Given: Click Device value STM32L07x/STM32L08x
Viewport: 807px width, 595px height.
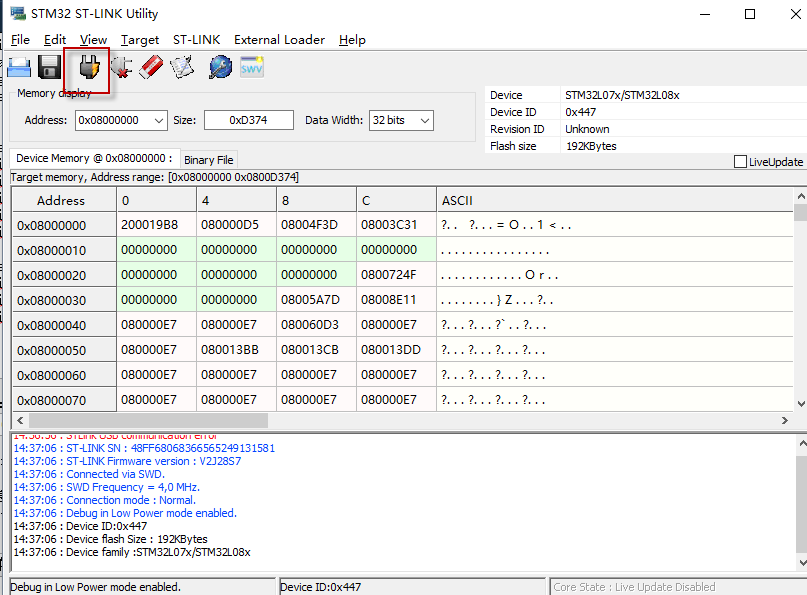Looking at the screenshot, I should pyautogui.click(x=622, y=95).
